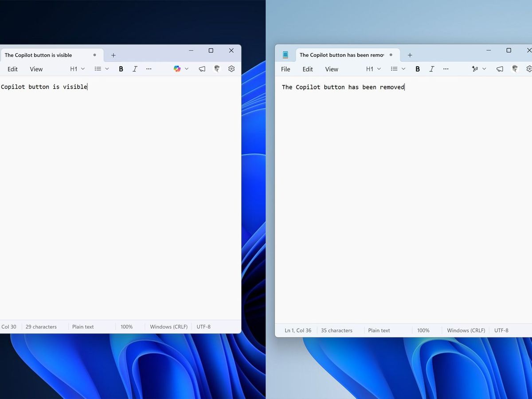Click into the 'Copilot button is visible' text line
The width and height of the screenshot is (532, 399).
click(44, 87)
